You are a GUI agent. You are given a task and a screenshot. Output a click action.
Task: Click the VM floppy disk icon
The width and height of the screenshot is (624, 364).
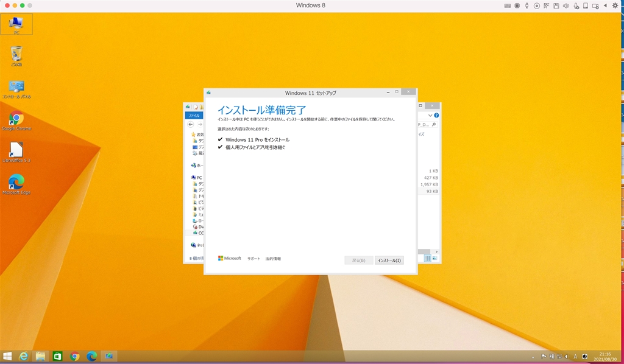pyautogui.click(x=556, y=5)
